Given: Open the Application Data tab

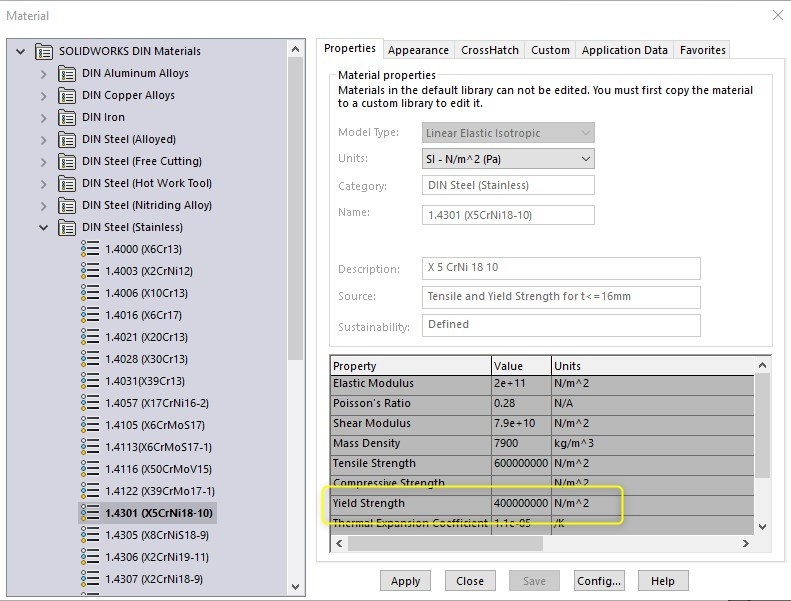Looking at the screenshot, I should [625, 50].
